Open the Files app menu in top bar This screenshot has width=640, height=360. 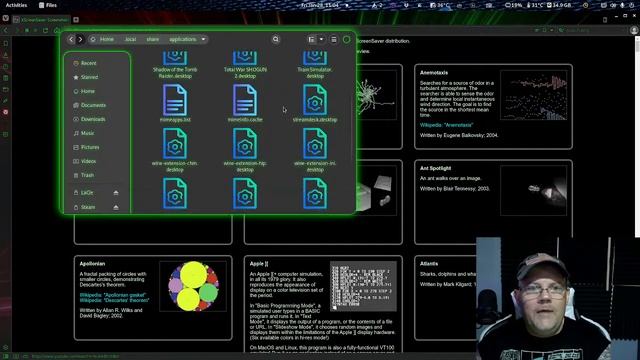(x=48, y=5)
